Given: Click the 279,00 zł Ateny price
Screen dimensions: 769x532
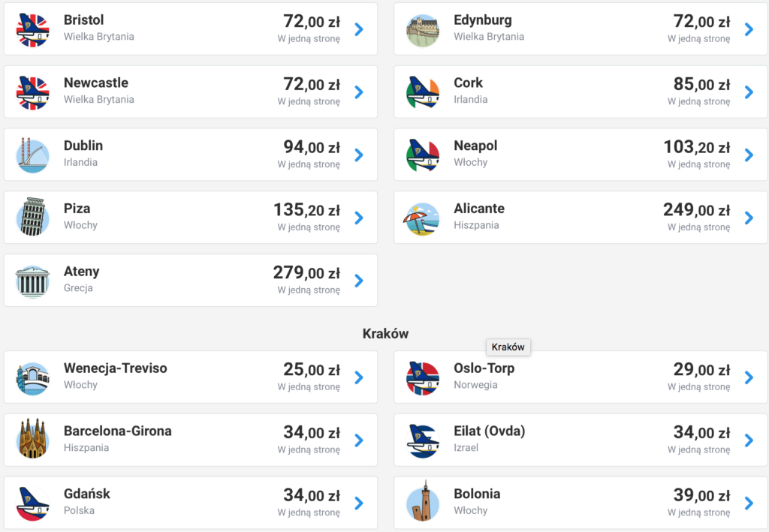Looking at the screenshot, I should click(306, 272).
